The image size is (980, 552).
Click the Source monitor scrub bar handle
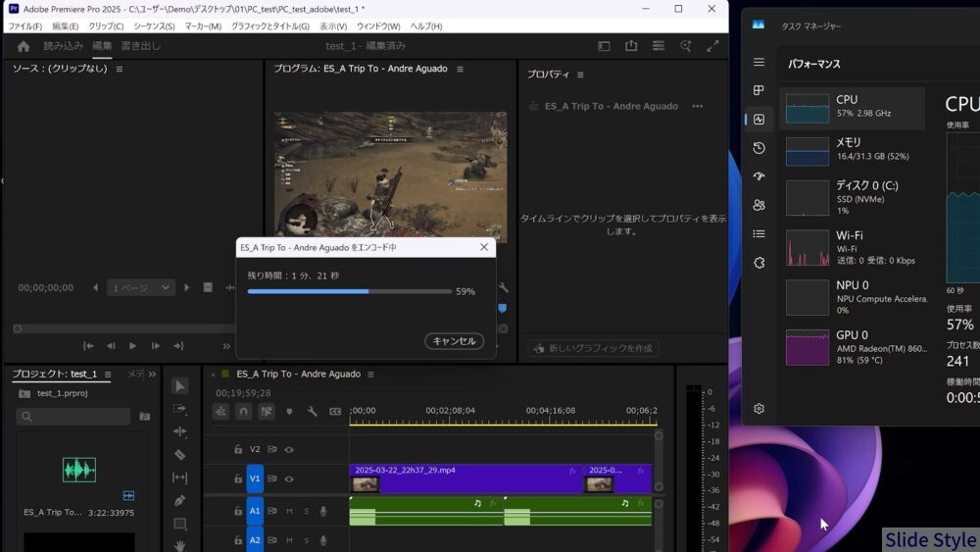click(x=18, y=328)
